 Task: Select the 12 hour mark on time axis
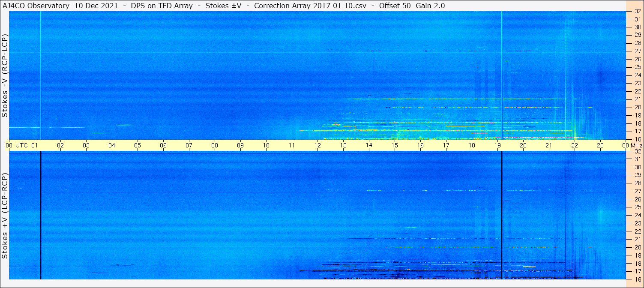tap(318, 146)
